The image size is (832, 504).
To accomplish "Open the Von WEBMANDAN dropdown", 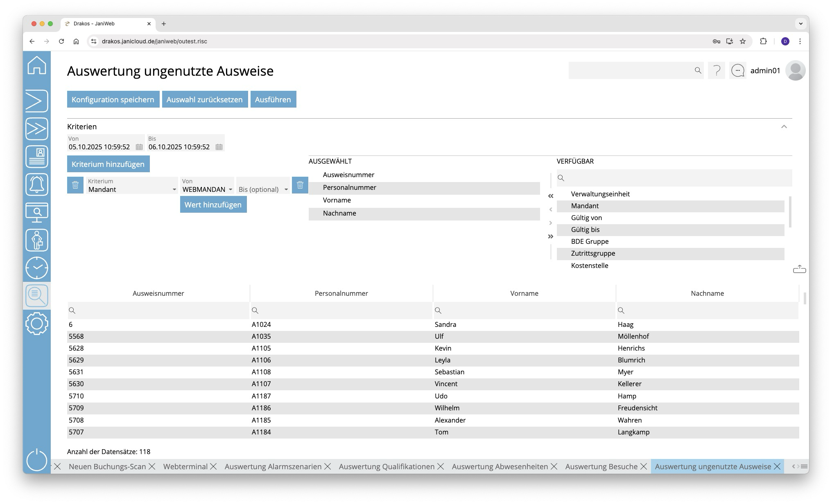I will [231, 189].
